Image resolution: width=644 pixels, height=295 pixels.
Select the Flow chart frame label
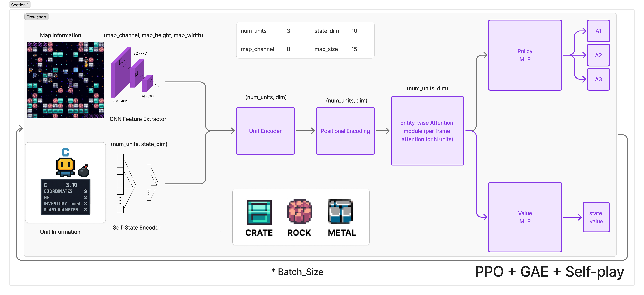(x=36, y=17)
